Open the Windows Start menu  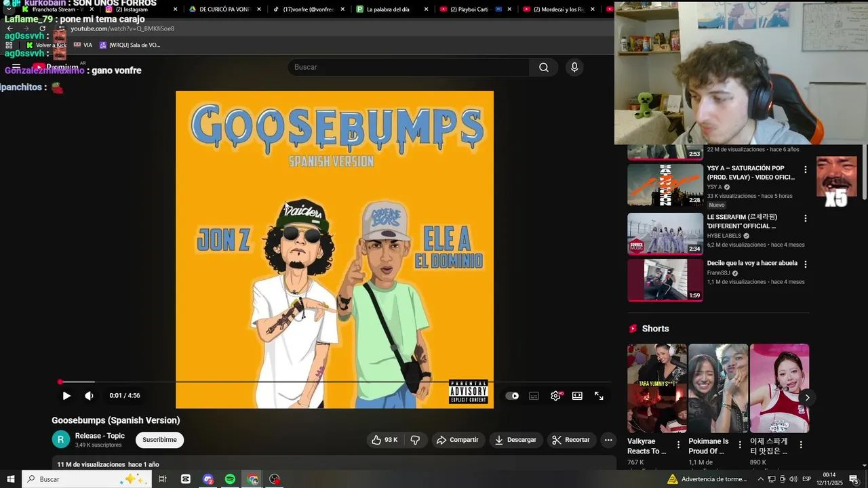11,479
